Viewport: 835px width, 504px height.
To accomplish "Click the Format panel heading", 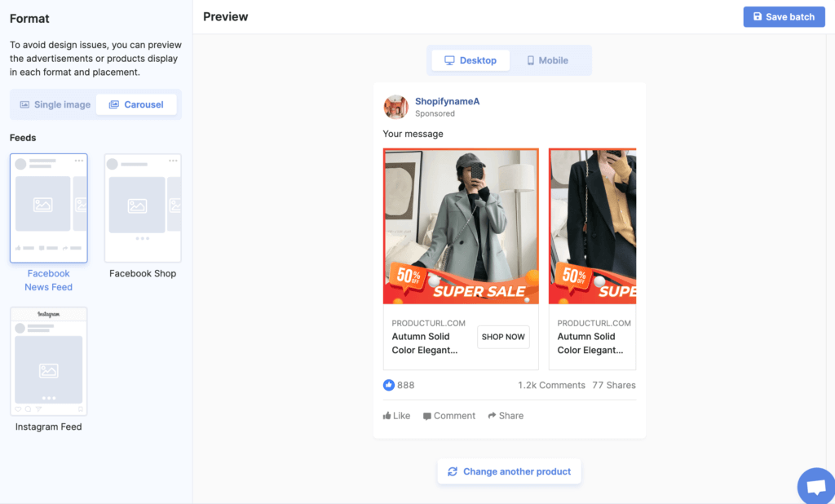I will click(x=29, y=19).
